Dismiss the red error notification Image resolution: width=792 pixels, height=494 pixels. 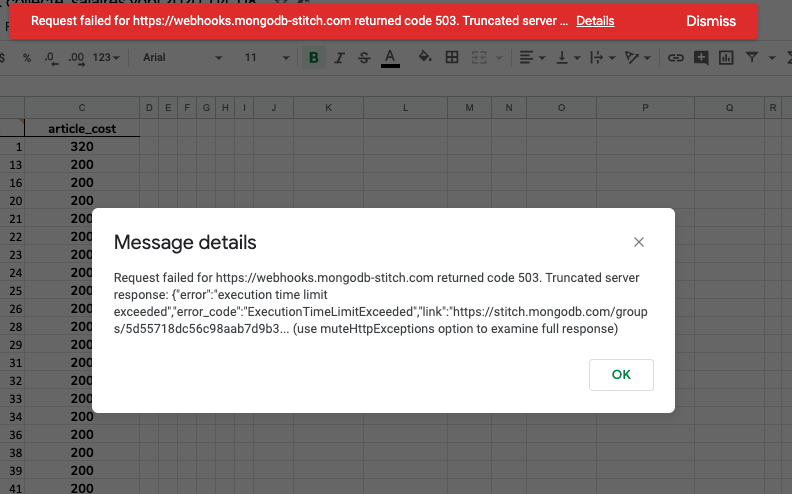(x=710, y=21)
